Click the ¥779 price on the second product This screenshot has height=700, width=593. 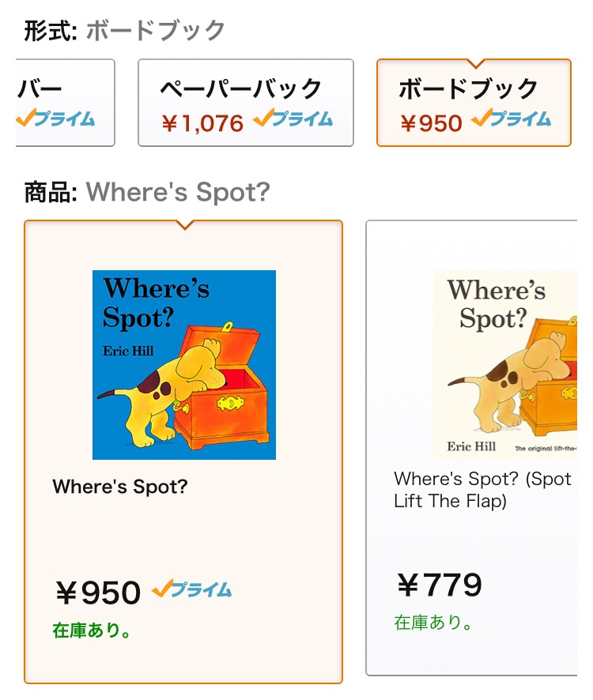tap(440, 585)
